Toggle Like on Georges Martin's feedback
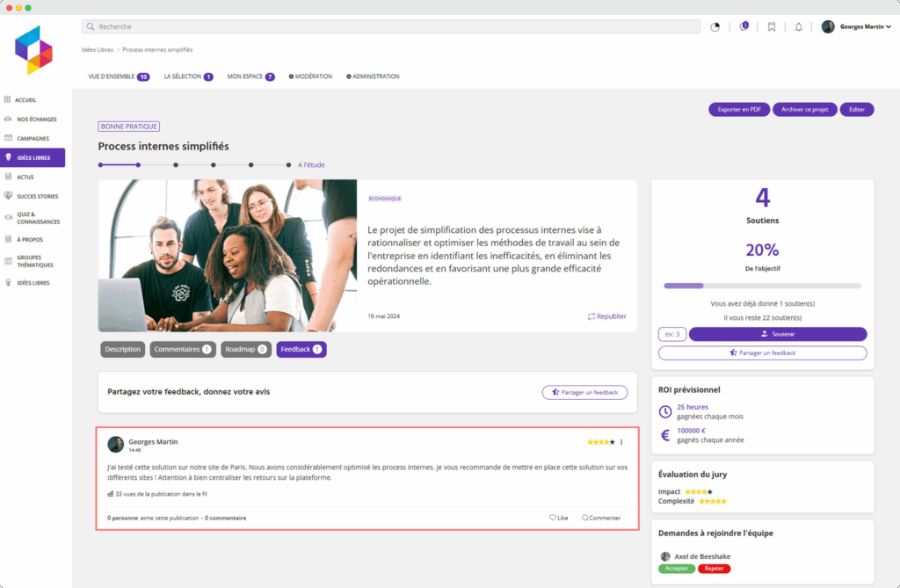 [558, 518]
